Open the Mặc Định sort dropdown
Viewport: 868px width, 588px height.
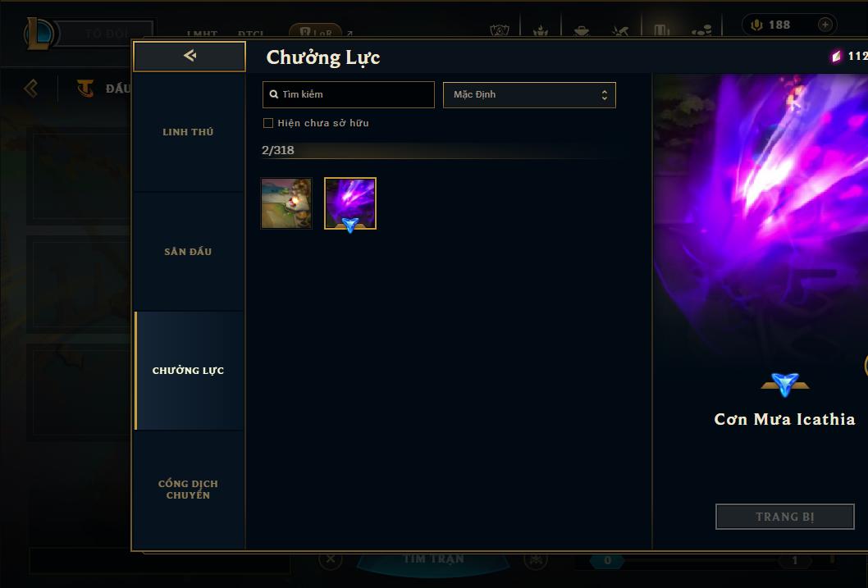(529, 94)
